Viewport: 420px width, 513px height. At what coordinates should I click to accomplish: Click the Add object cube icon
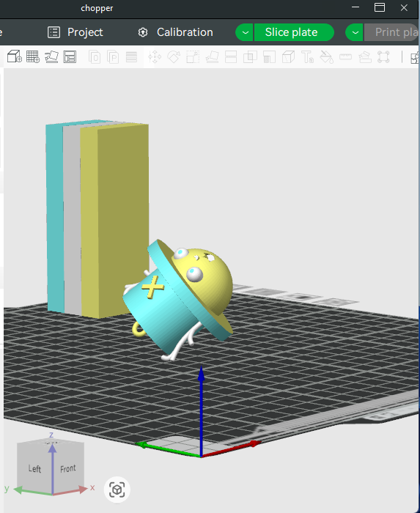tap(15, 56)
